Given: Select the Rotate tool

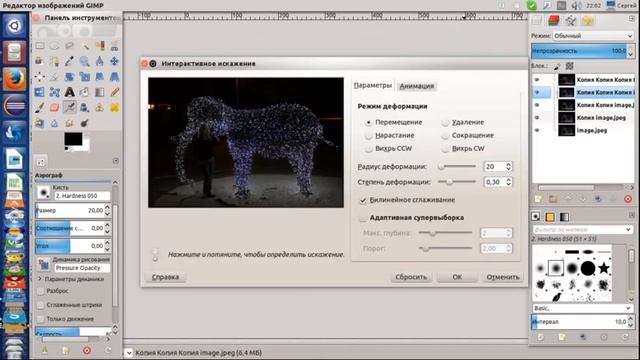Looking at the screenshot, I should tap(69, 77).
